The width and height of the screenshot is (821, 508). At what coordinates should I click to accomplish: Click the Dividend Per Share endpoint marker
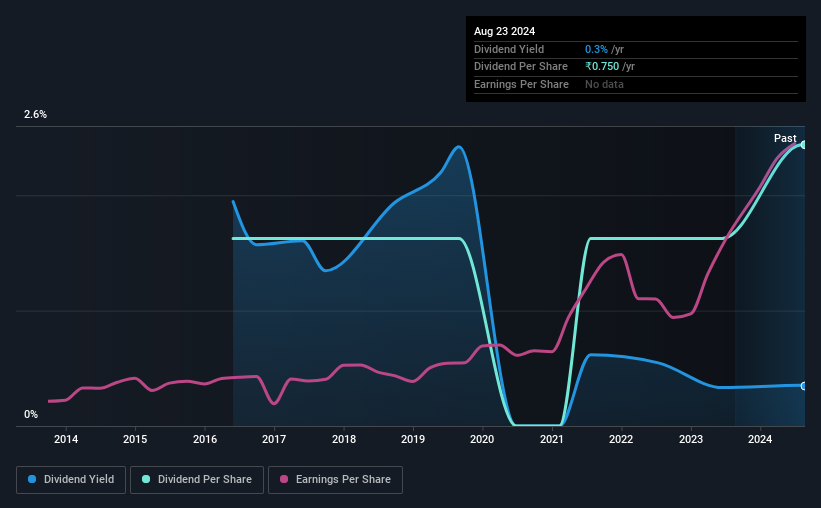(x=804, y=145)
